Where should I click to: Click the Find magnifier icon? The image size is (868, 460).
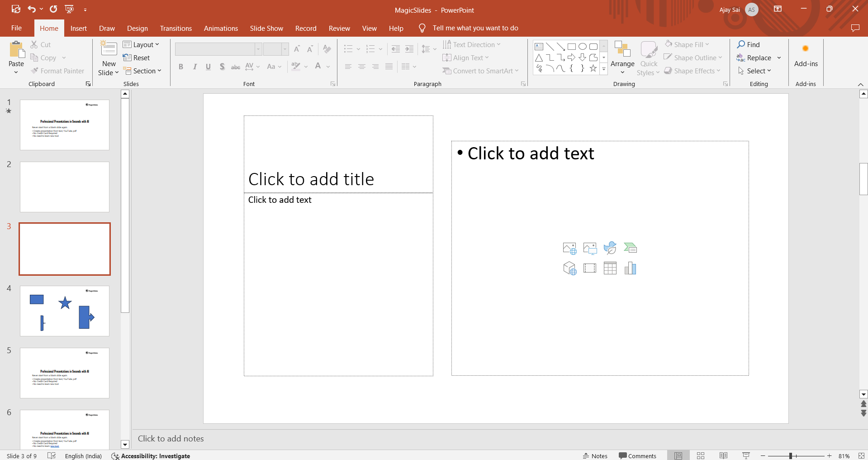[x=741, y=44]
